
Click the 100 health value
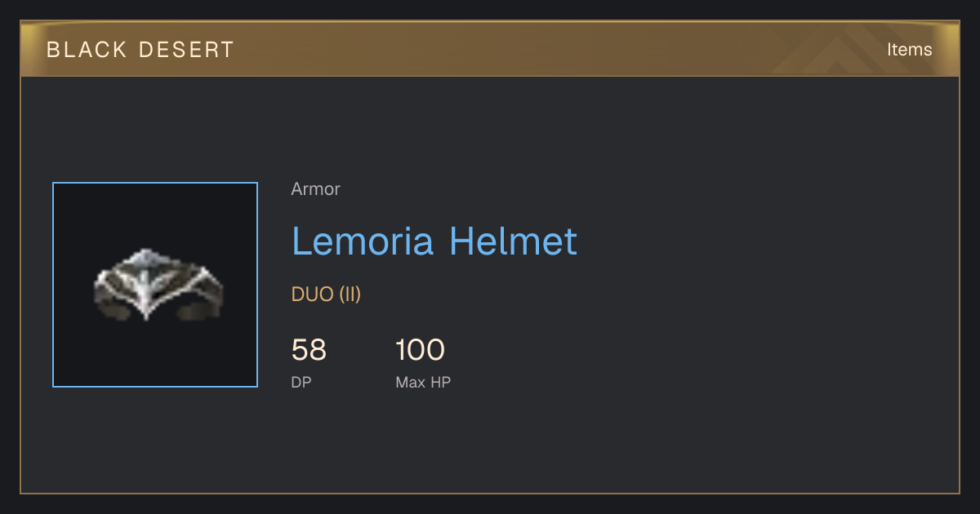pos(420,351)
